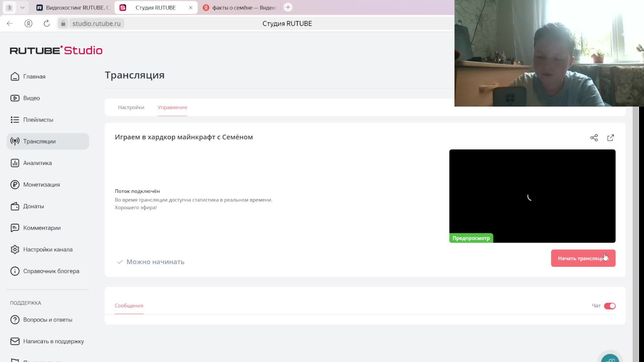This screenshot has height=362, width=644.
Task: Click the page vertical scrollbar
Action: pyautogui.click(x=635, y=234)
